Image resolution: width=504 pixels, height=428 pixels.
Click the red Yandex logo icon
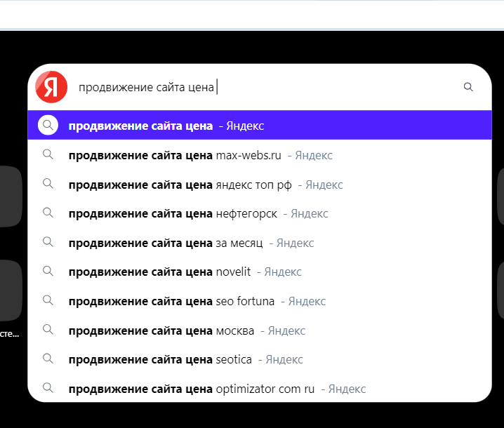tap(51, 87)
